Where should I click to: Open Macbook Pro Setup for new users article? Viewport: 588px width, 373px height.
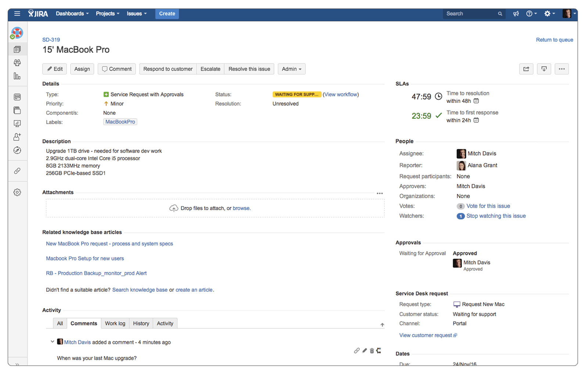pyautogui.click(x=85, y=258)
